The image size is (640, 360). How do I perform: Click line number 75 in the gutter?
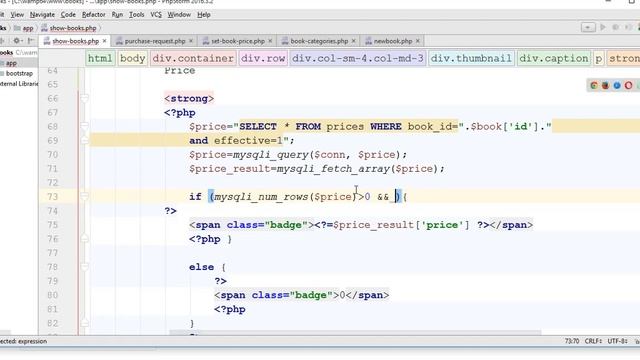tap(52, 225)
